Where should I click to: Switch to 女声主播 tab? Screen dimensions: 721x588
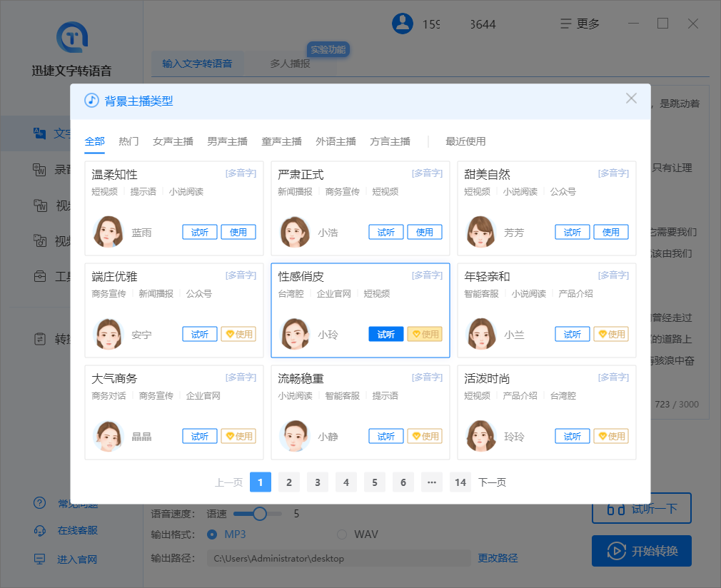[173, 141]
